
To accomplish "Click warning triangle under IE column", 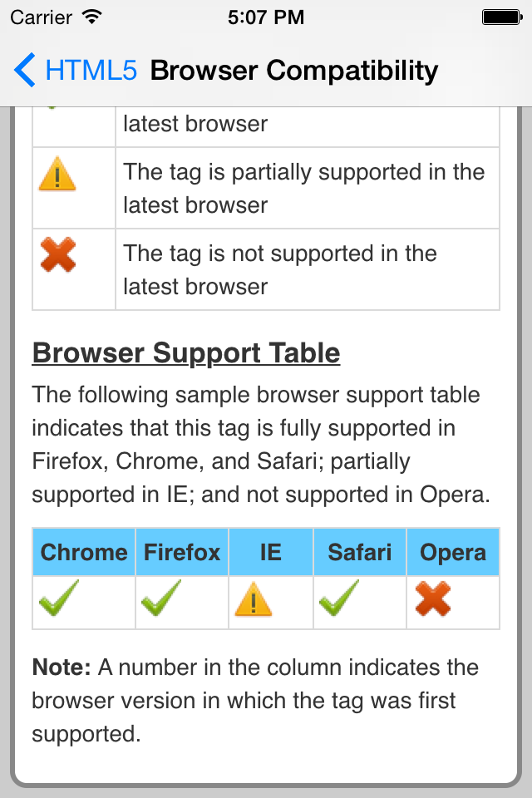I will click(x=253, y=599).
